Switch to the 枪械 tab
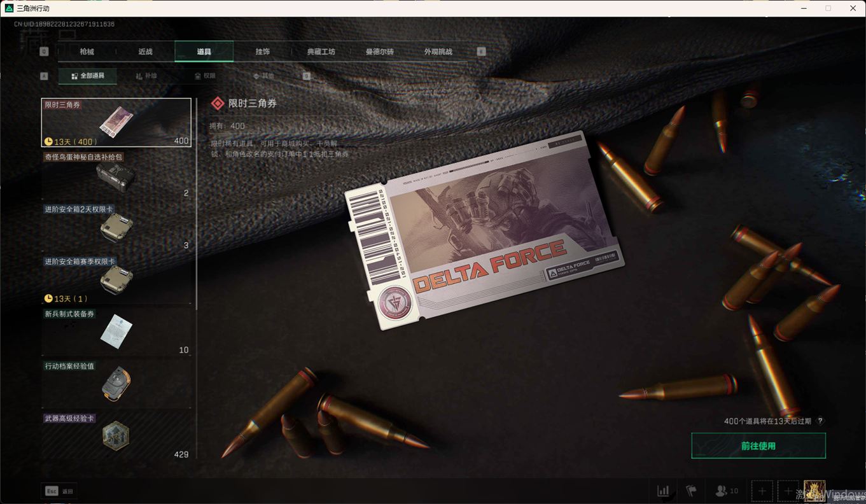This screenshot has height=504, width=866. (87, 52)
